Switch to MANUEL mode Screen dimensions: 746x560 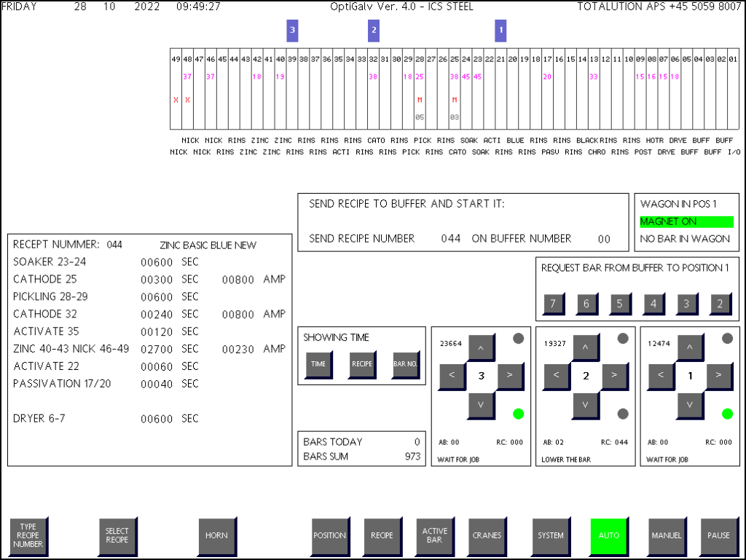coord(667,536)
